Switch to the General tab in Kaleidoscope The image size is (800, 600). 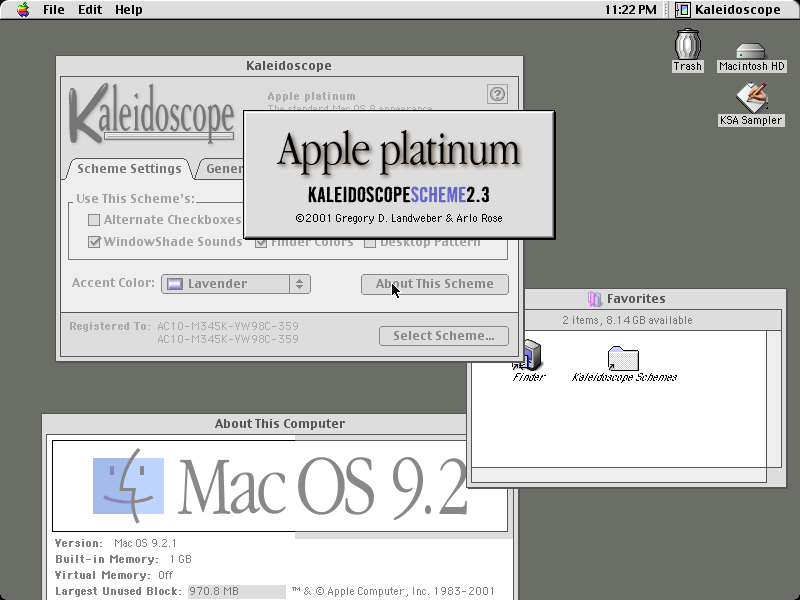click(221, 169)
